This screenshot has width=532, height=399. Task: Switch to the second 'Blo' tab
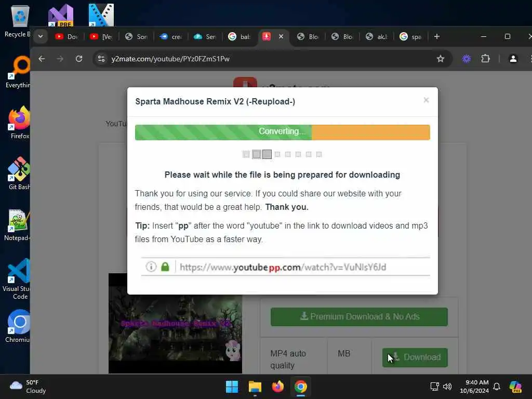coord(343,37)
